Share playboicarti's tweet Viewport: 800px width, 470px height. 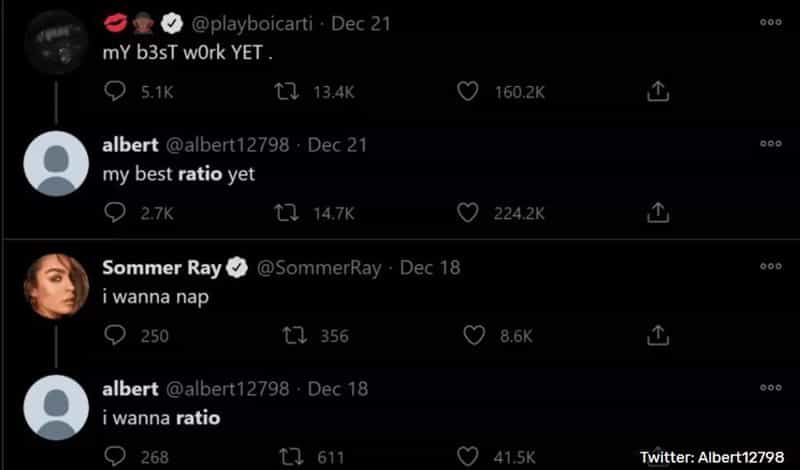point(657,92)
